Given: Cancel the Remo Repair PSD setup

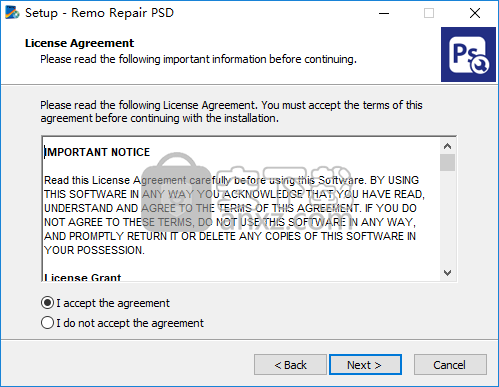Looking at the screenshot, I should coord(450,365).
